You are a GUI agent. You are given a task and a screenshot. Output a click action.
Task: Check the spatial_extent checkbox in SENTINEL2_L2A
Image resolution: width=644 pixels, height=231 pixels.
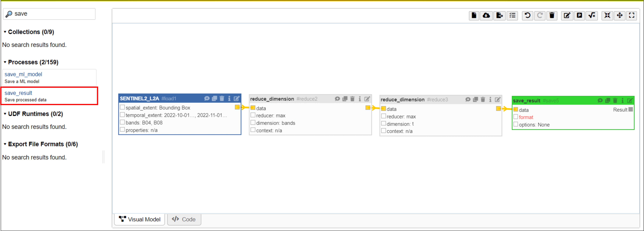click(122, 107)
